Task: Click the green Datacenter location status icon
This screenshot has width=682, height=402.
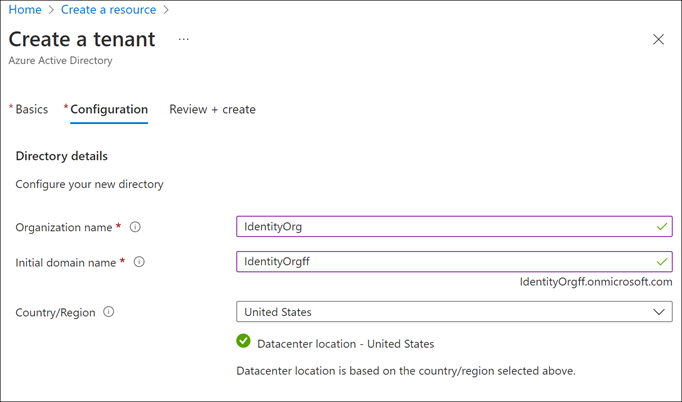Action: click(x=244, y=341)
